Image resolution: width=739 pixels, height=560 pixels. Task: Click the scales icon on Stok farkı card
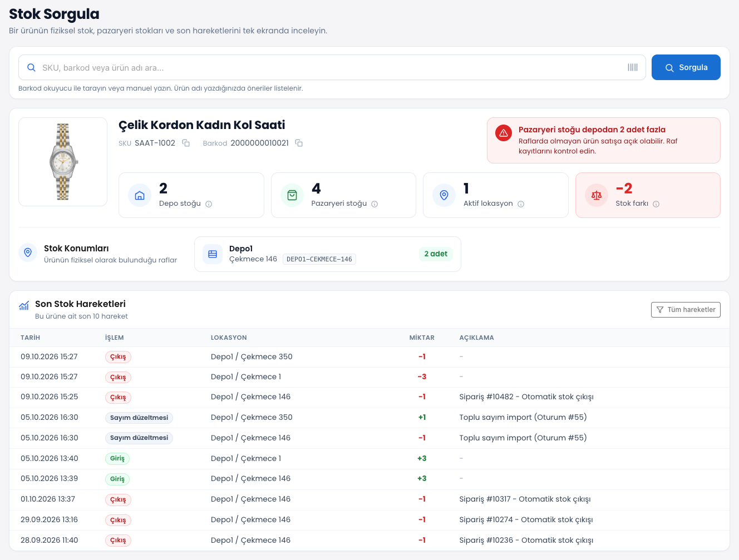[597, 195]
